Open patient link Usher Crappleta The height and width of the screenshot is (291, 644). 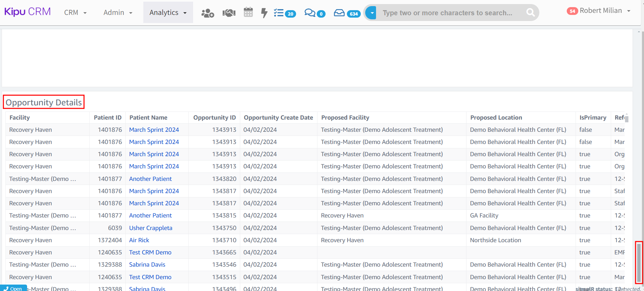150,228
